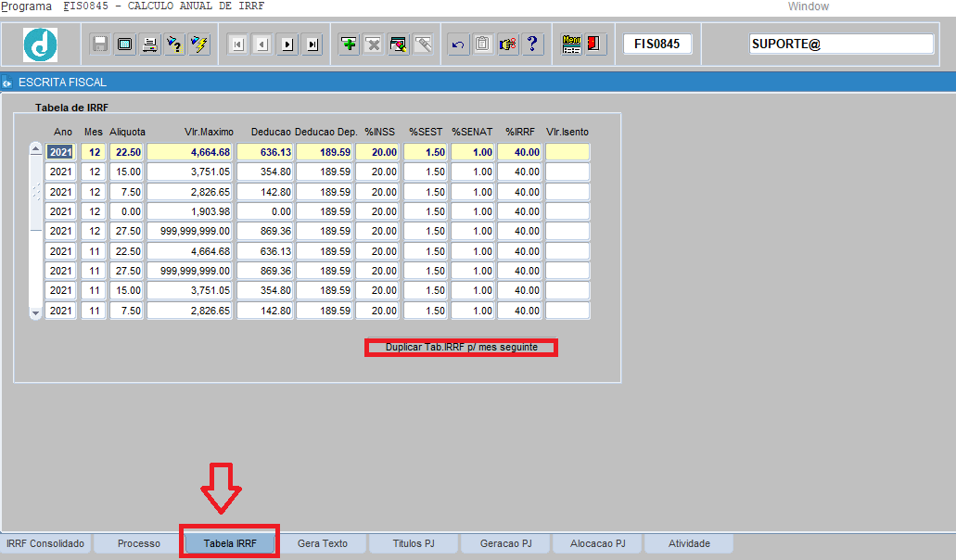956x560 pixels.
Task: Click the clipboard toolbar icon
Action: pos(482,45)
